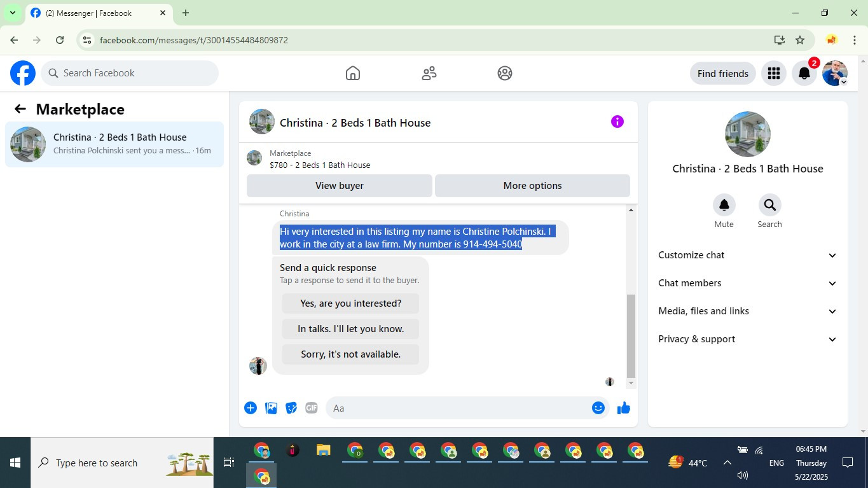868x488 pixels.
Task: Send 'Yes, are you interested?' quick response
Action: point(351,303)
